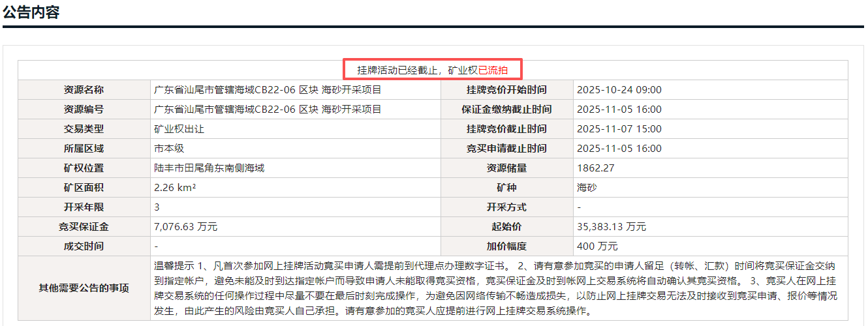Click the 2.26 km² mining area value
Image resolution: width=868 pixels, height=326 pixels.
point(175,188)
